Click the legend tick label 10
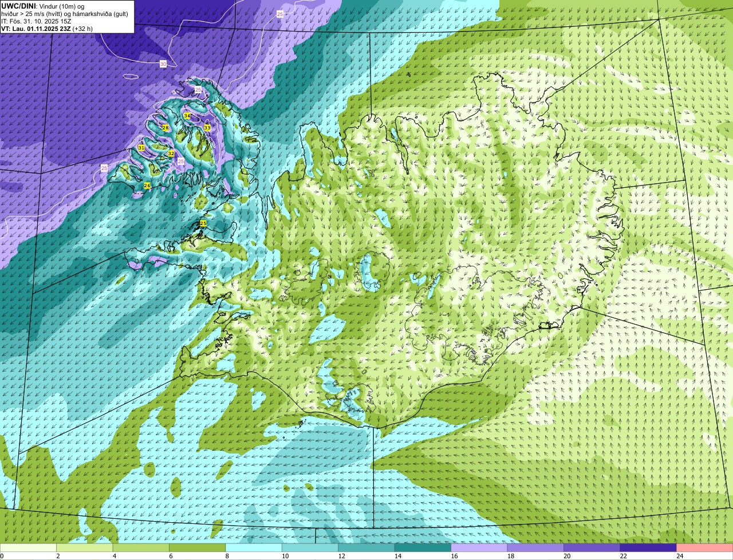 tap(285, 556)
